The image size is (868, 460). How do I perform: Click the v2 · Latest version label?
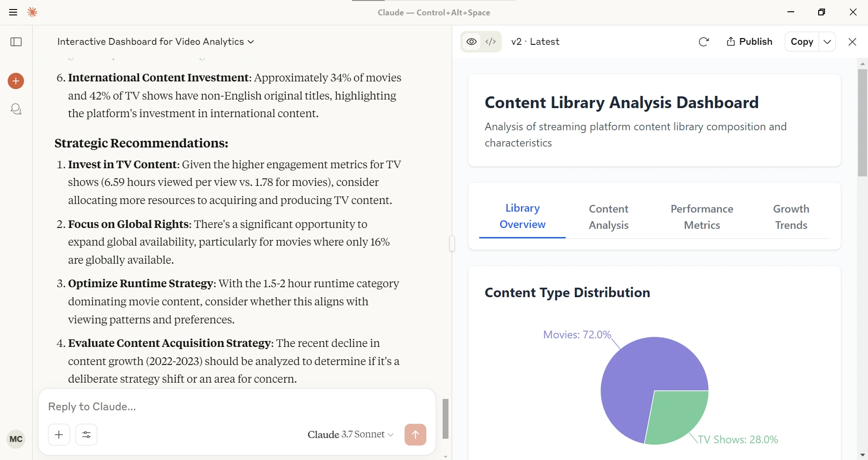click(x=535, y=42)
